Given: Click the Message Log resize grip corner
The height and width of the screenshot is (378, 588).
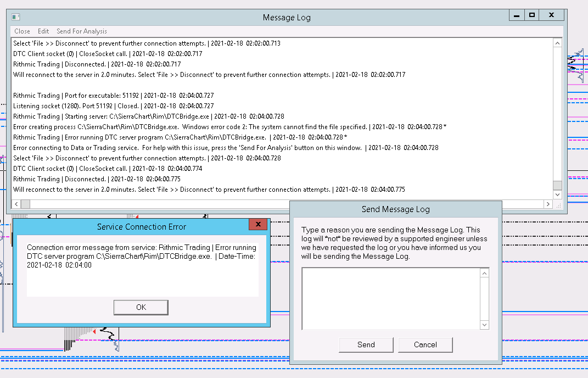Looking at the screenshot, I should click(x=558, y=205).
